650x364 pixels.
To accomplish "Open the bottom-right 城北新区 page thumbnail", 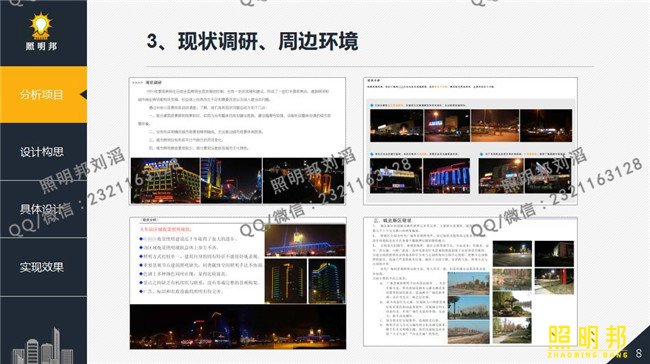I will pos(471,281).
